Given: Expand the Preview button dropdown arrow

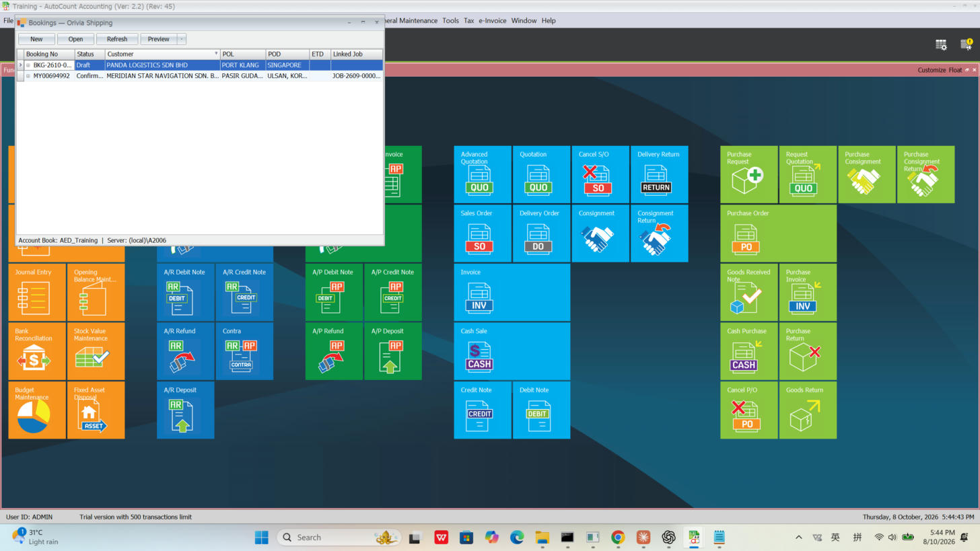Looking at the screenshot, I should (181, 39).
